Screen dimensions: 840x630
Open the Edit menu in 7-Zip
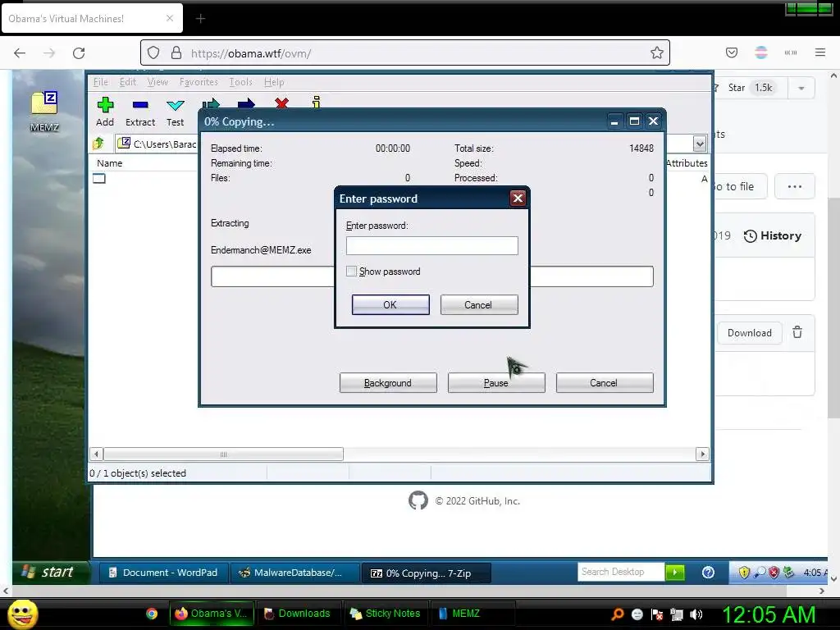(x=127, y=82)
